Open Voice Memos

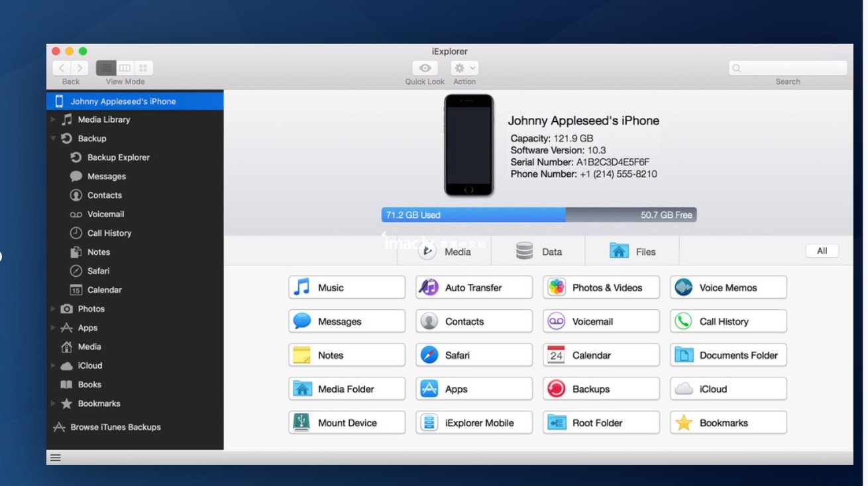click(729, 287)
